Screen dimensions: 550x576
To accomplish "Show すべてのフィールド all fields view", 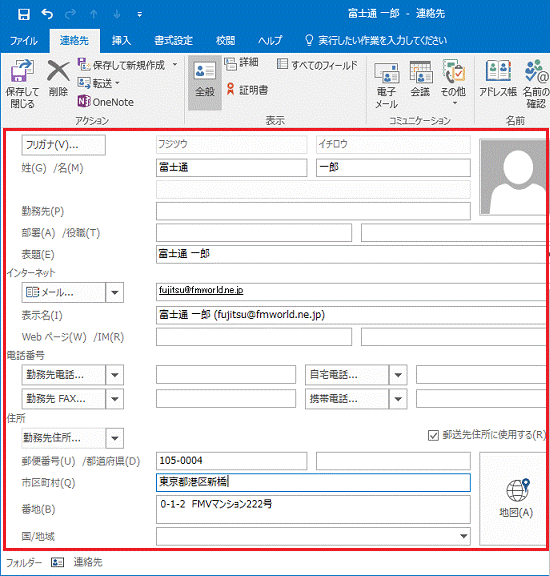I will click(x=317, y=65).
